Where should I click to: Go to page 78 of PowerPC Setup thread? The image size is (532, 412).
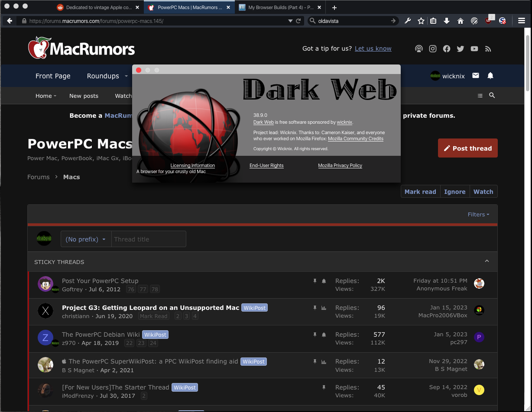(155, 289)
